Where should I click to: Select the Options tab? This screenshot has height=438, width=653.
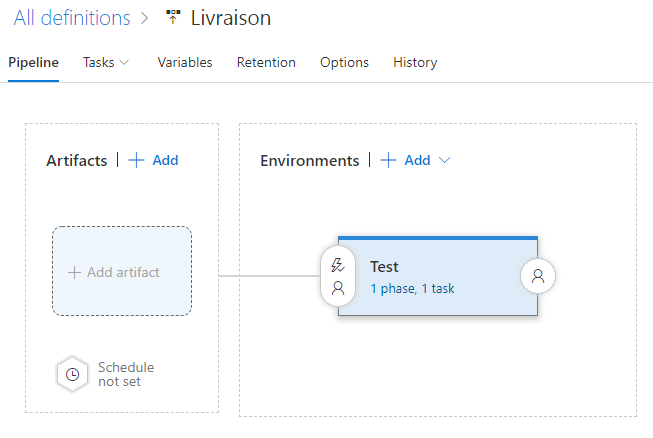[x=344, y=62]
